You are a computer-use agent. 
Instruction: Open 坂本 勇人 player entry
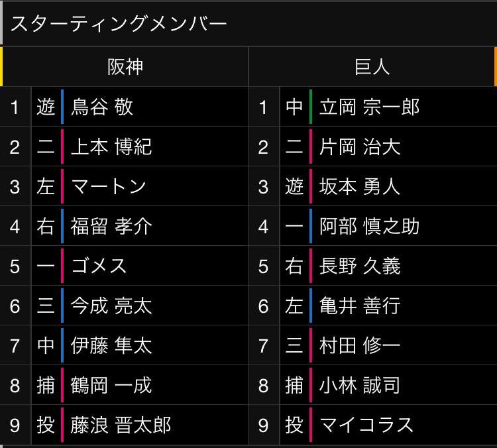360,187
